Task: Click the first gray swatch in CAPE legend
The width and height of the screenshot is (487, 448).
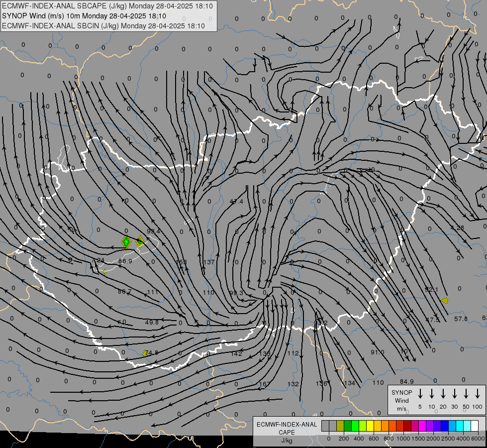Action: coord(325,426)
